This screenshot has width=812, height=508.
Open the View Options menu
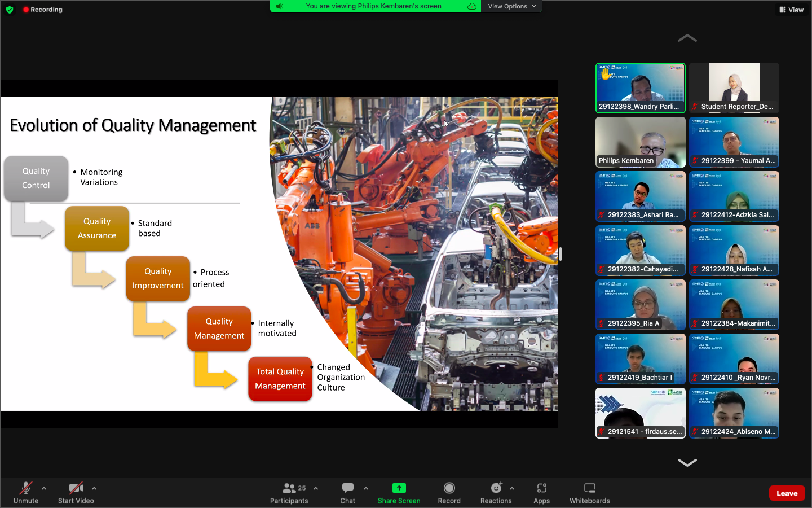point(511,6)
